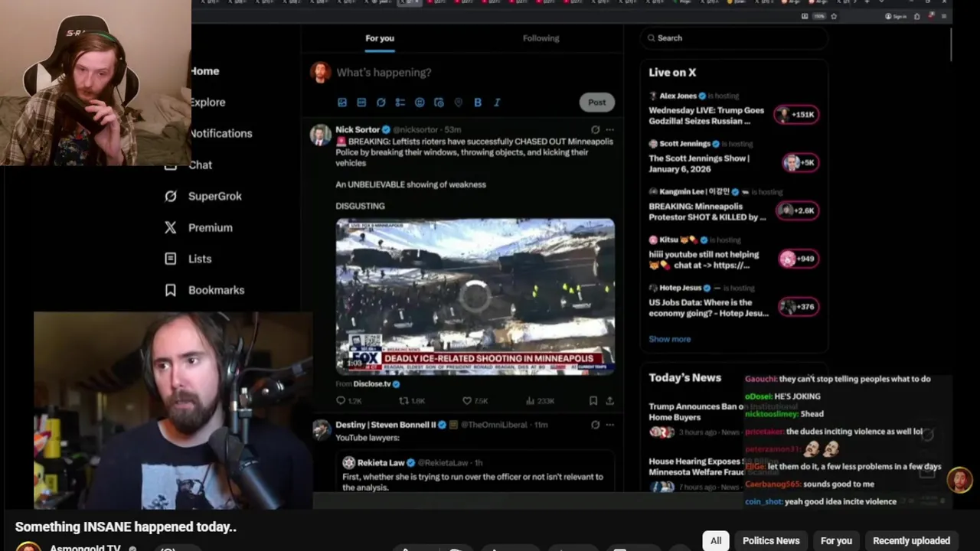Image resolution: width=980 pixels, height=551 pixels.
Task: Click the Lists sidebar icon
Action: 171,259
